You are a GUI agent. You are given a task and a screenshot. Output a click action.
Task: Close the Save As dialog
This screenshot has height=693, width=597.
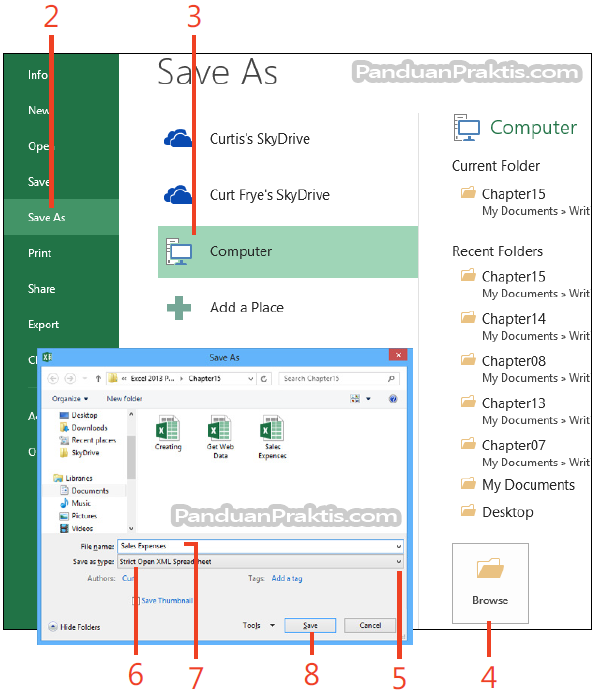click(398, 355)
